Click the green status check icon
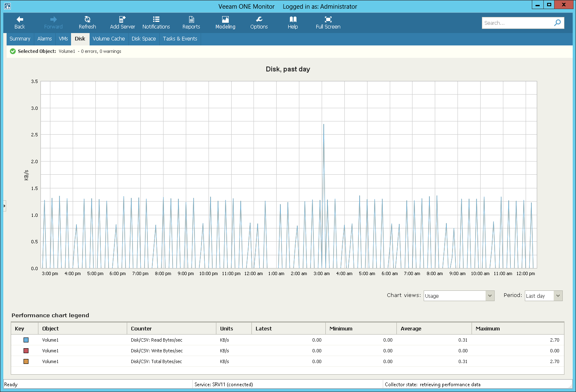 (x=13, y=51)
